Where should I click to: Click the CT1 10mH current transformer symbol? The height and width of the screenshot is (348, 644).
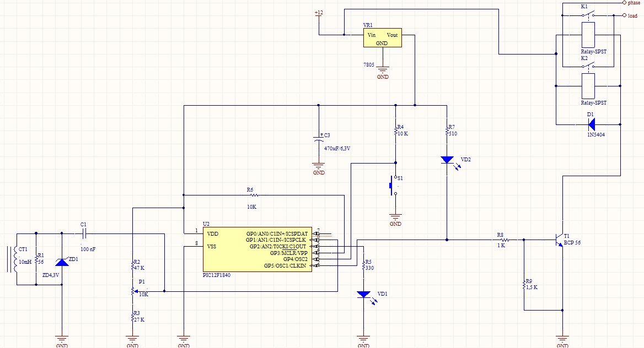pos(13,259)
